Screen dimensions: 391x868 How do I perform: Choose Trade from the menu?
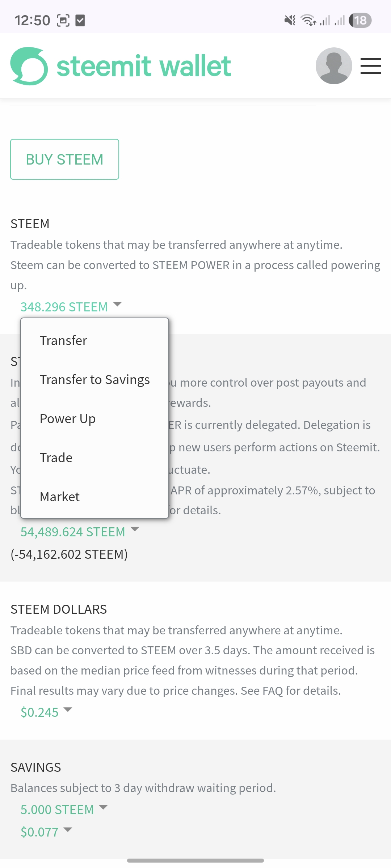pos(56,458)
